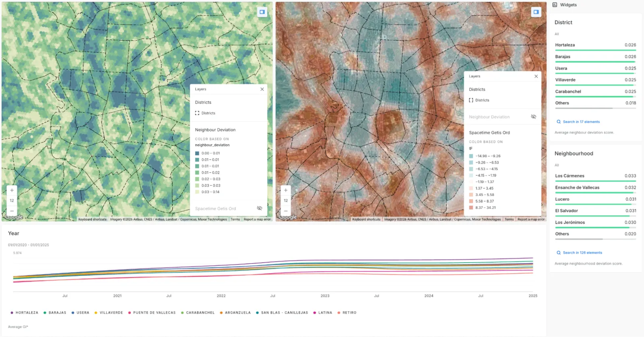This screenshot has width=644, height=337.
Task: Zoom out on the left map
Action: pyautogui.click(x=12, y=211)
